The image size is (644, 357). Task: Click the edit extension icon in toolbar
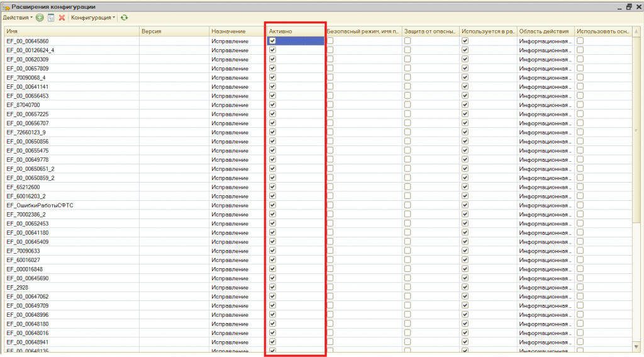[51, 18]
